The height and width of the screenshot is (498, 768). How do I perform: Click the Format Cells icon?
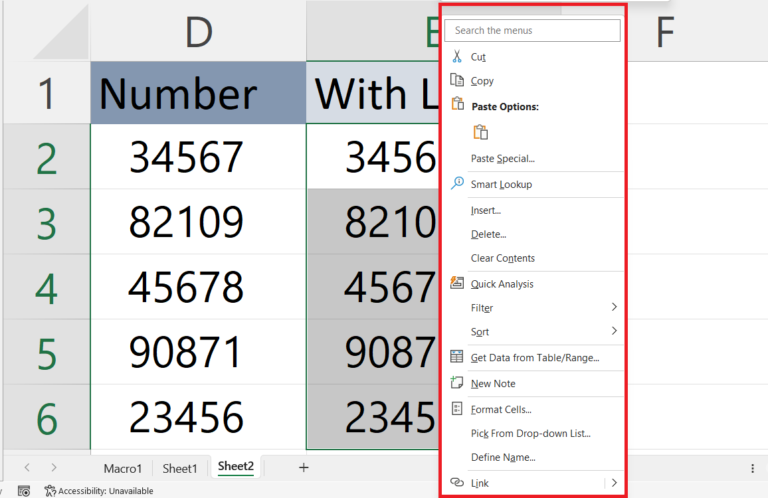[457, 410]
